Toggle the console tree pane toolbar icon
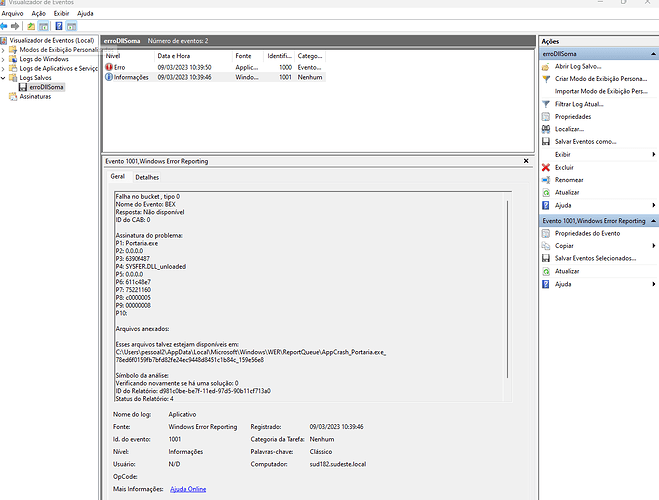Image resolution: width=659 pixels, height=500 pixels. coord(43,26)
